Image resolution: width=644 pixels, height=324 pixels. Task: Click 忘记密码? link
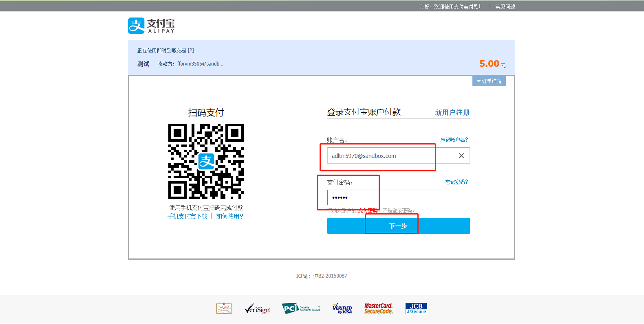tap(457, 182)
